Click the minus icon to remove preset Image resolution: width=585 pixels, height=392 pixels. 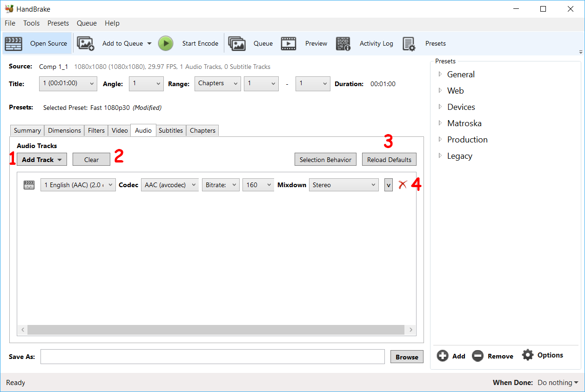pos(477,356)
